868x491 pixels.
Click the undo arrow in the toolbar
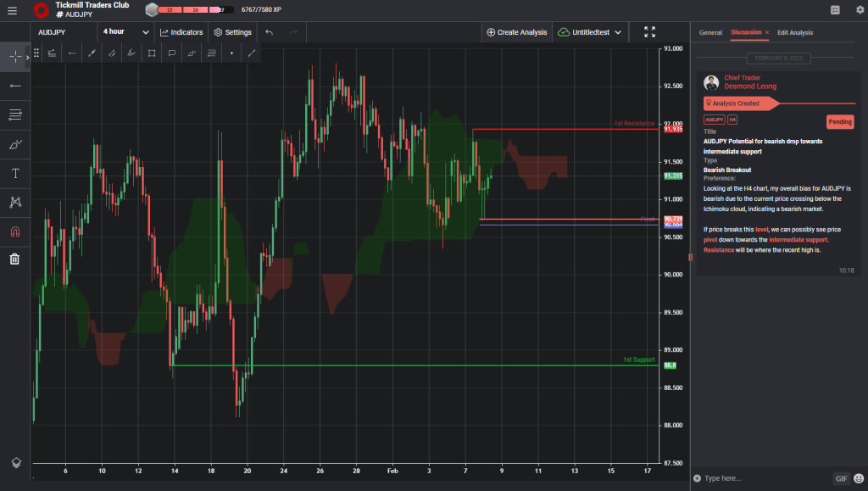[x=268, y=31]
